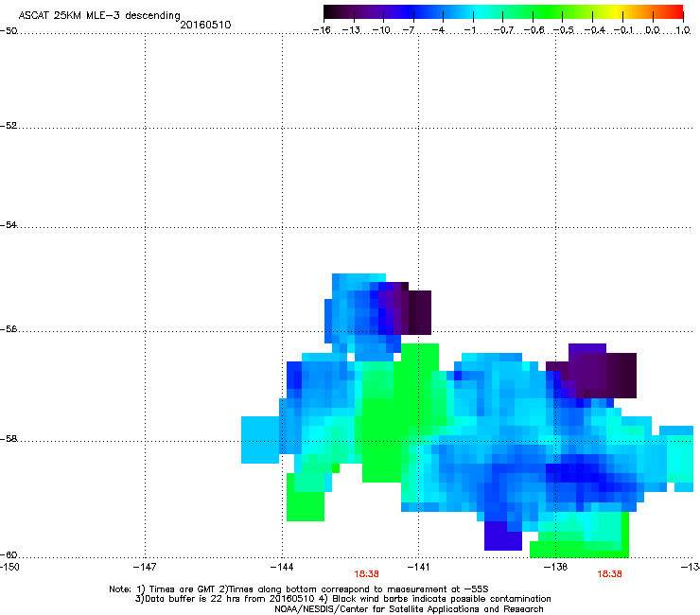This screenshot has width=700, height=615.
Task: Click the latitude label -54
Action: [x=9, y=224]
